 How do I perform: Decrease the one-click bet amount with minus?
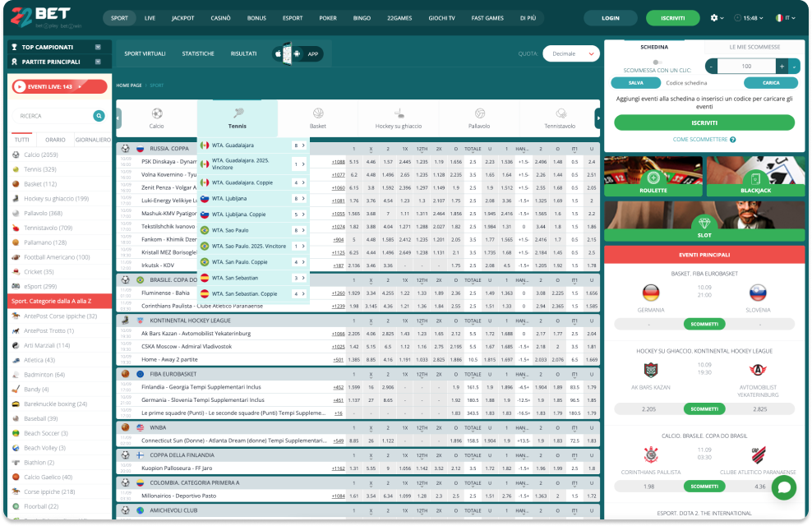711,66
